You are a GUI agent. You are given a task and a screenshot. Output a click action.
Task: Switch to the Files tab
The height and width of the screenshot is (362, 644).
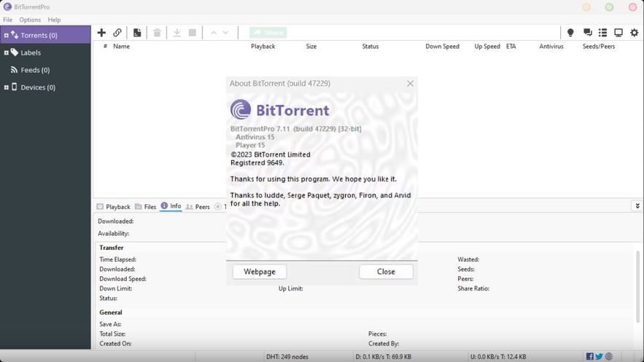(x=145, y=207)
